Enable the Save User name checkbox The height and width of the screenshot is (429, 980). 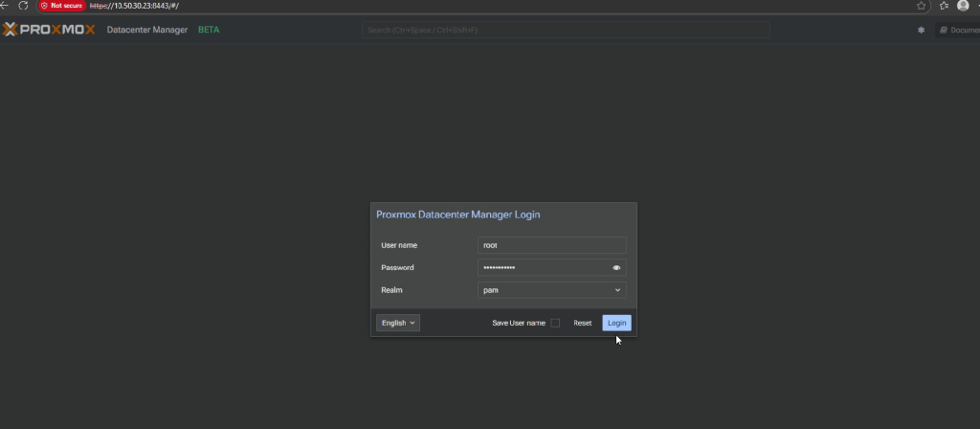pyautogui.click(x=555, y=323)
